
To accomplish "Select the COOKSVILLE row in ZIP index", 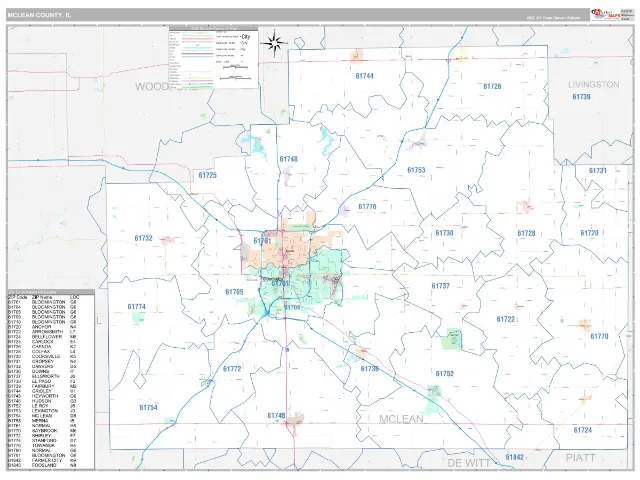I will pyautogui.click(x=42, y=356).
